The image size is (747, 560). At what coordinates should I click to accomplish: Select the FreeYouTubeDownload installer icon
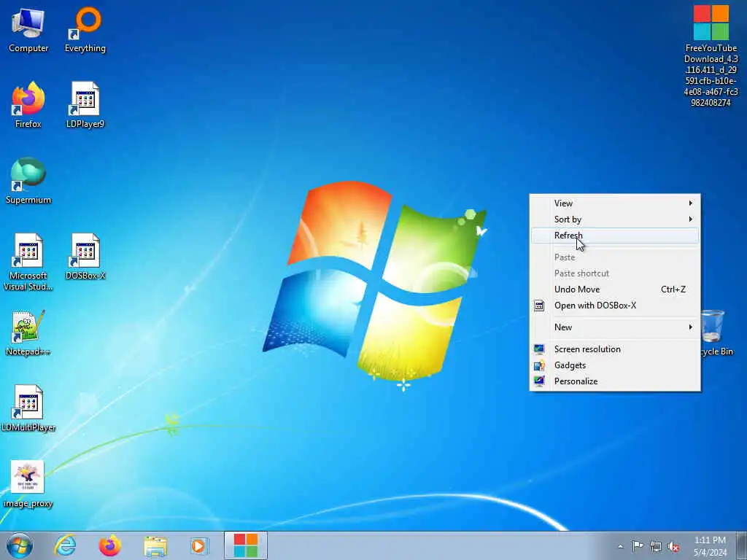coord(711,56)
